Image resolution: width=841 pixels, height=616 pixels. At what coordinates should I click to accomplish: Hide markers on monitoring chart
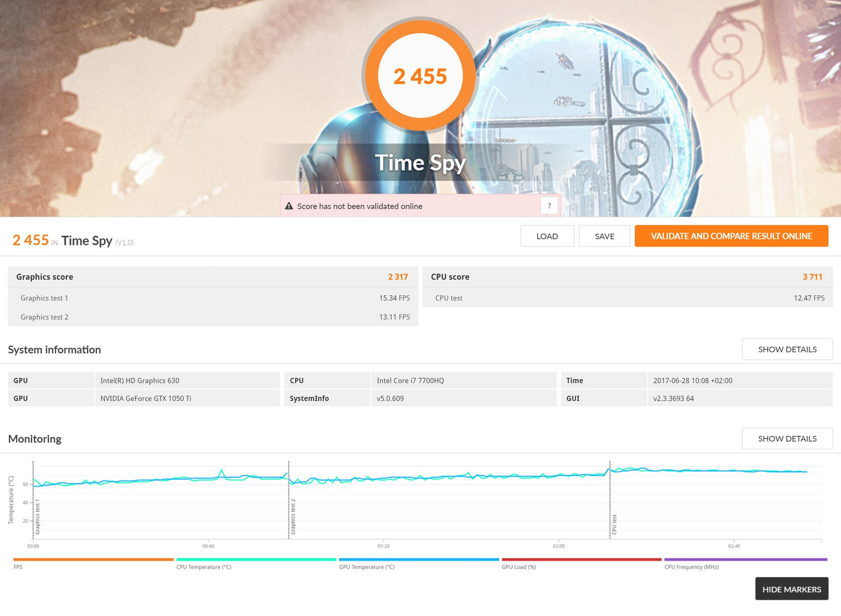pyautogui.click(x=791, y=589)
